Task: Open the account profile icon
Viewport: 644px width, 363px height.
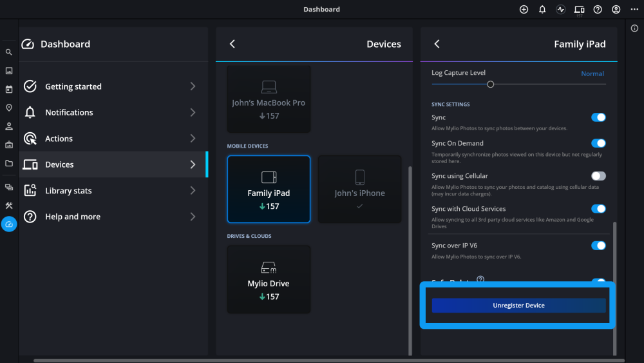Action: 616,10
